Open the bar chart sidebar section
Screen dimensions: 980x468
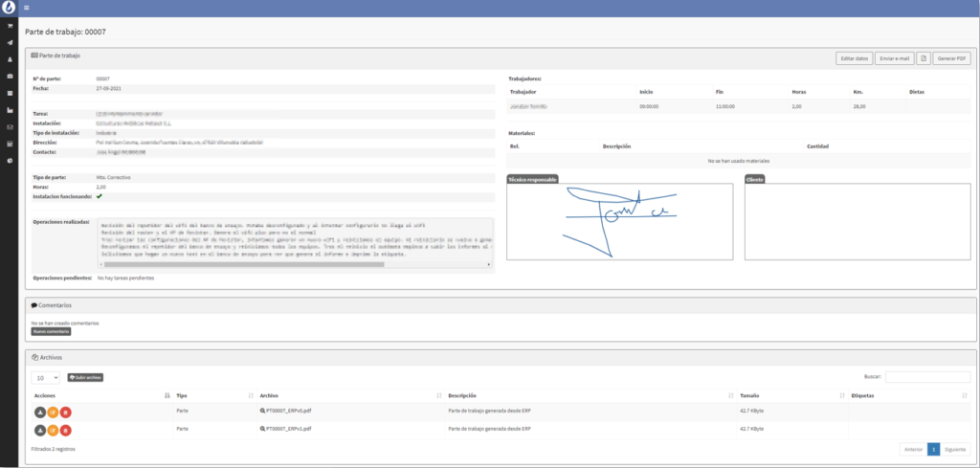pyautogui.click(x=10, y=110)
